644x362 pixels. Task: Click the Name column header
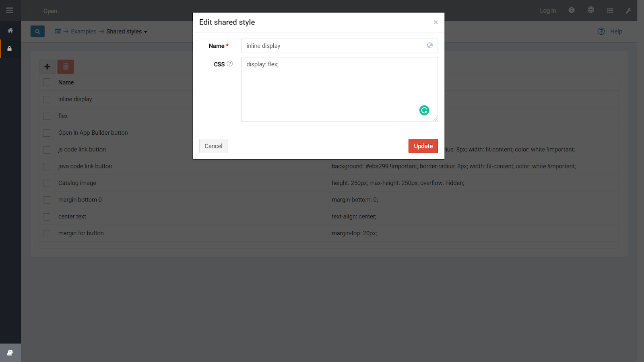click(66, 82)
